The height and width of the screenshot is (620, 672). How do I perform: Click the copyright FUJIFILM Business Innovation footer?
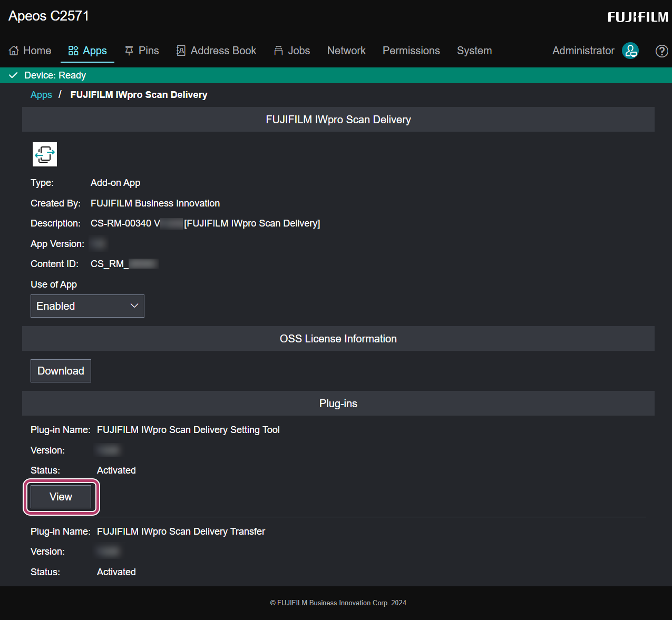(x=338, y=603)
